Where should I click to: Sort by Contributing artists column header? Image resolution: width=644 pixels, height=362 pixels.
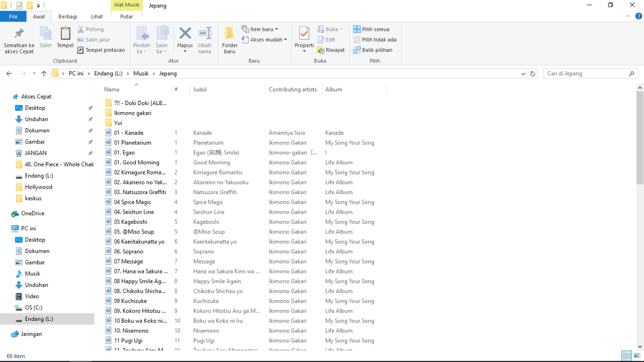293,89
